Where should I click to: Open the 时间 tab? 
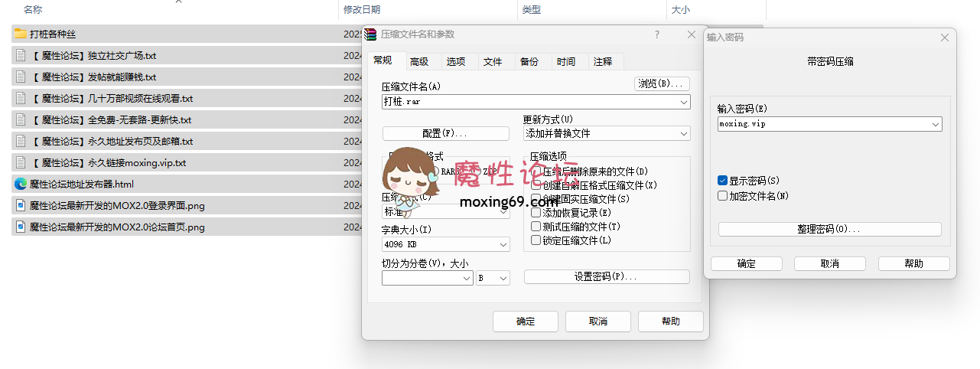(566, 62)
